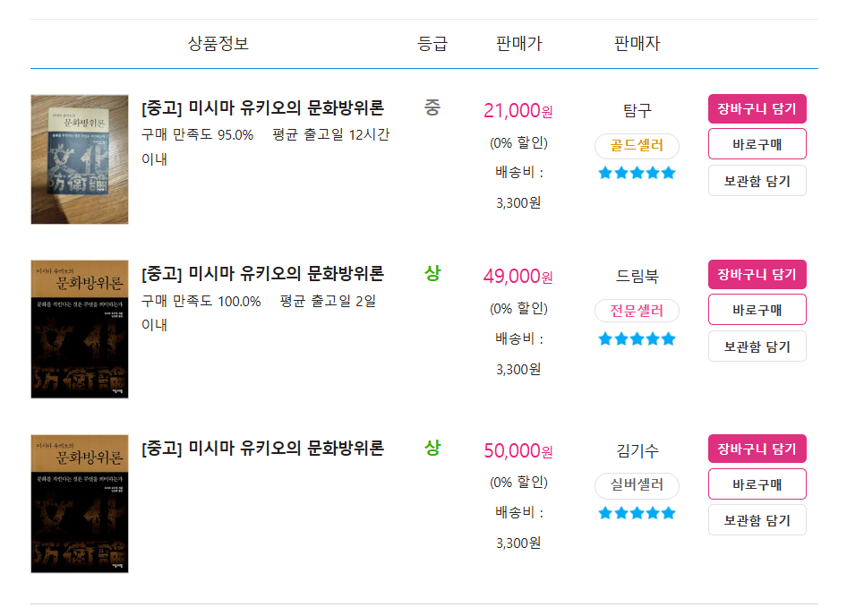Click 보관함 담기 for 드림북 listing
Viewport: 864px width, 616px height.
pyautogui.click(x=757, y=346)
